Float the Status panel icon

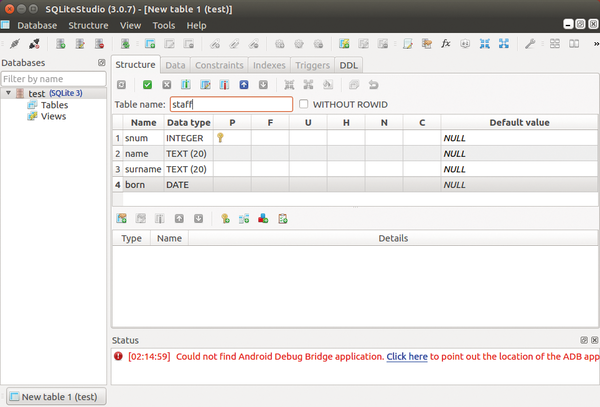(x=584, y=340)
